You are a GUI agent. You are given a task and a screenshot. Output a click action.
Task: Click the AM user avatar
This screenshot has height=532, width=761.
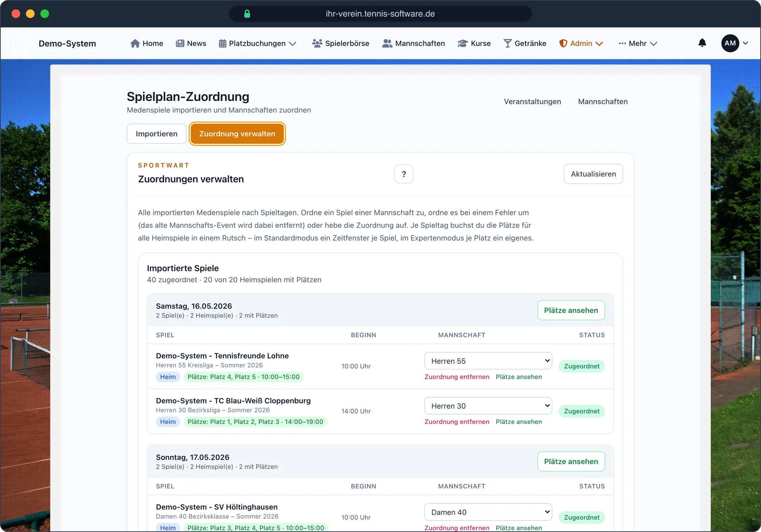point(730,43)
